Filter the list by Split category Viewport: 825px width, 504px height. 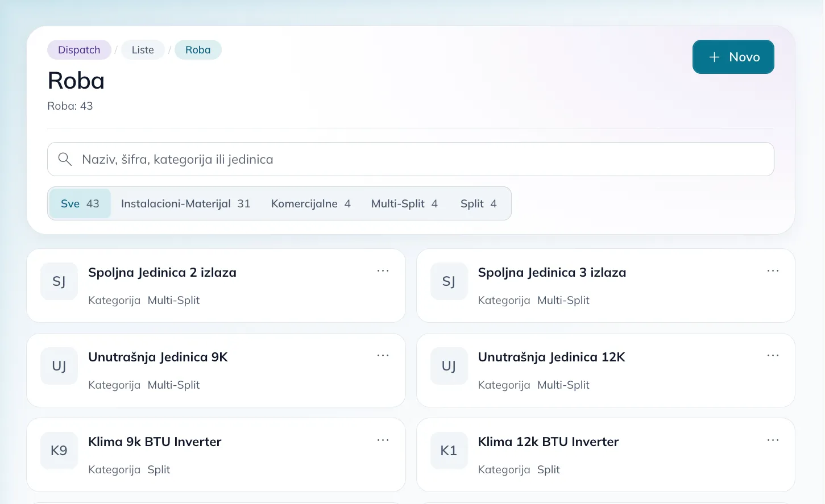click(479, 203)
